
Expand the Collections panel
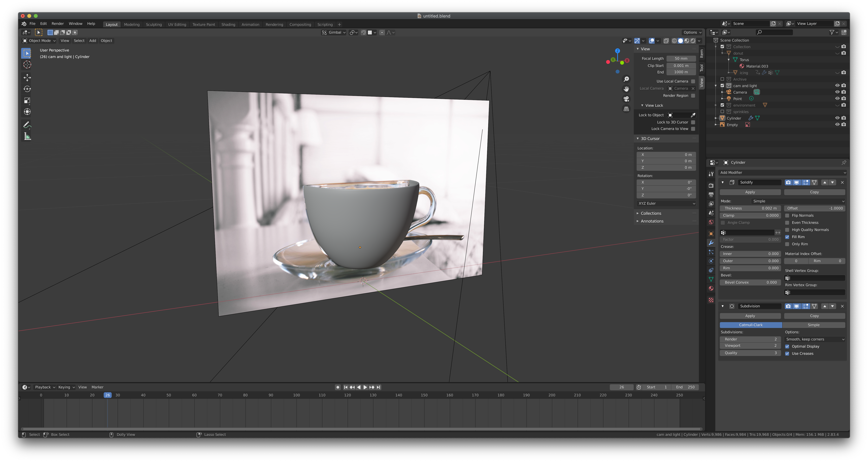(651, 213)
